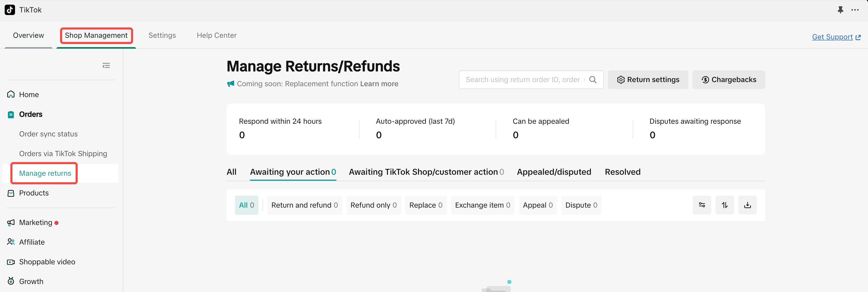
Task: Open Return settings
Action: (648, 80)
